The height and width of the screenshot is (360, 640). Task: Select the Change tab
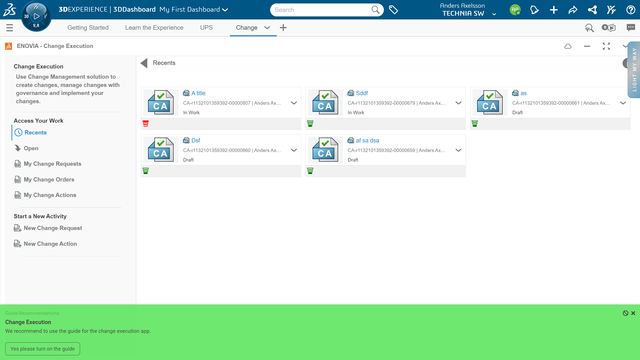click(247, 28)
